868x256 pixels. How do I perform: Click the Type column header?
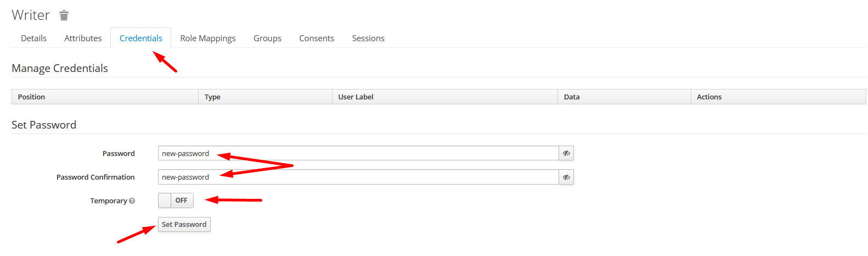tap(212, 97)
